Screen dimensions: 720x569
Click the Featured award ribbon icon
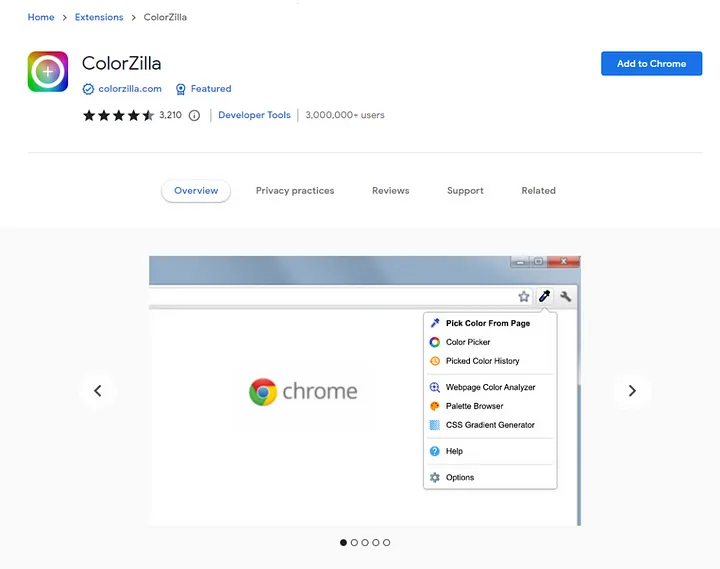tap(181, 89)
